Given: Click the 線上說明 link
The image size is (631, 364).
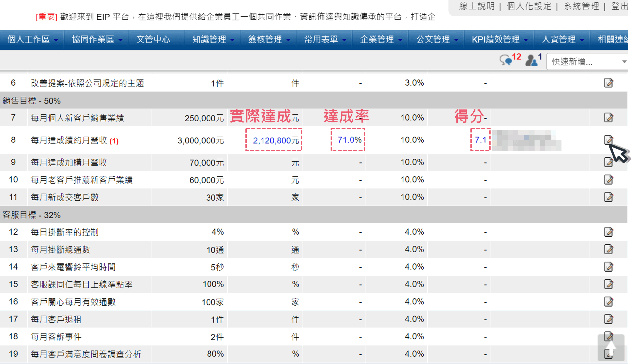Looking at the screenshot, I should [477, 6].
